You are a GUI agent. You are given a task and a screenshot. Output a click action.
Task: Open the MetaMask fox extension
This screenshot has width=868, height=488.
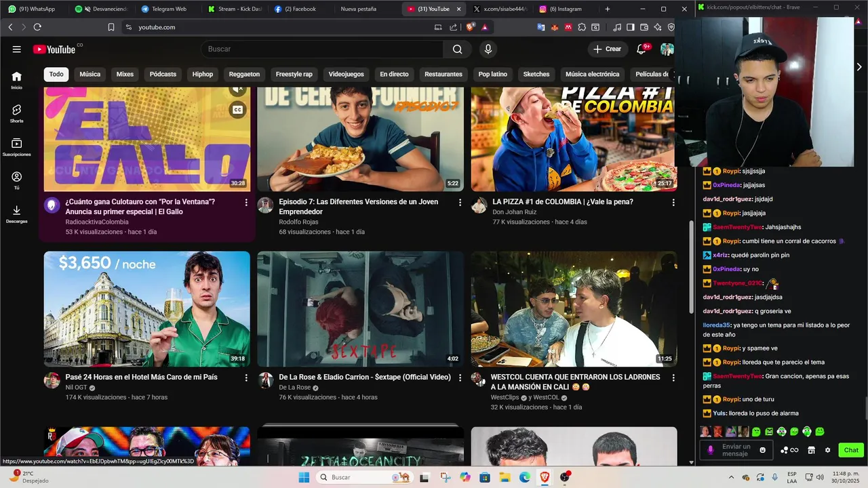[554, 27]
